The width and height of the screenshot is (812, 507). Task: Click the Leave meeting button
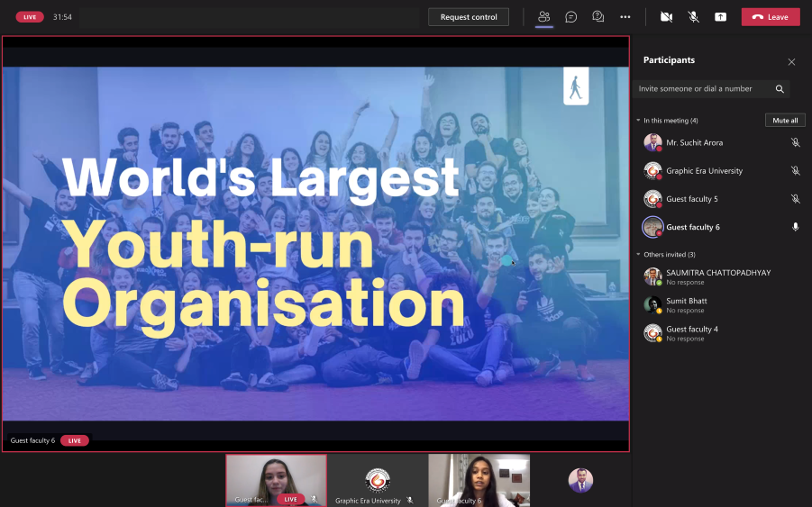(770, 17)
